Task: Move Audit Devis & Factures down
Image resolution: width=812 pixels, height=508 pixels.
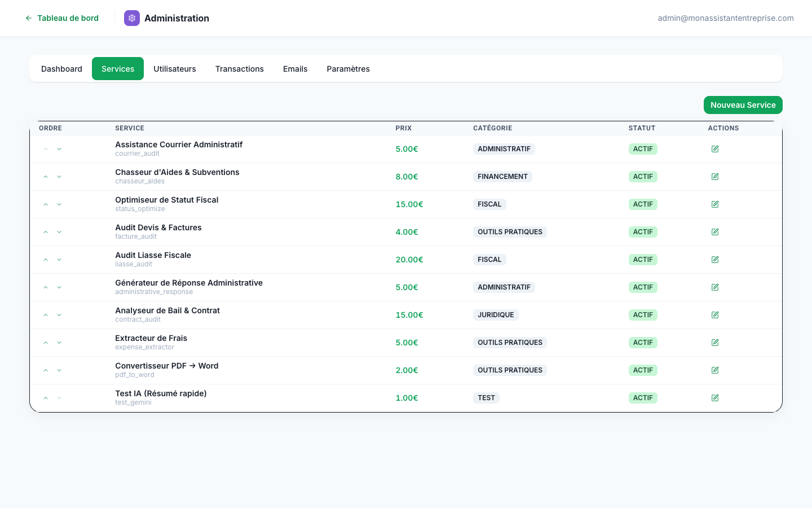Action: pyautogui.click(x=59, y=232)
